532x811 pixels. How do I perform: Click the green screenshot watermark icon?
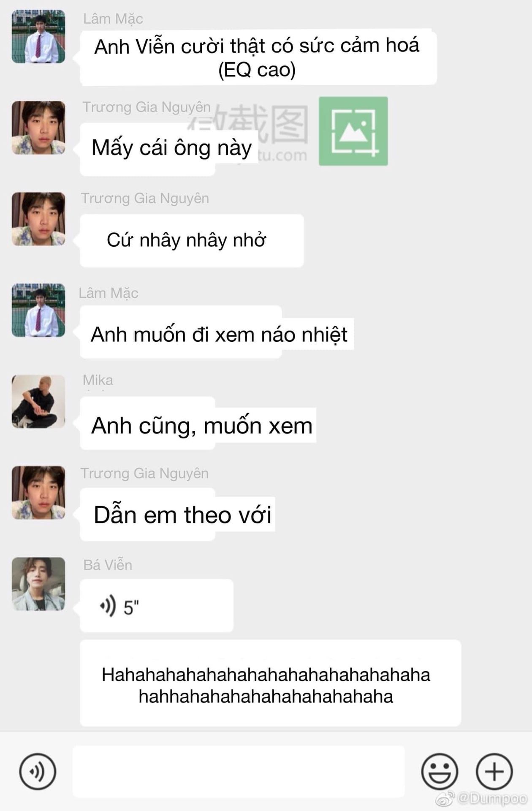(353, 131)
